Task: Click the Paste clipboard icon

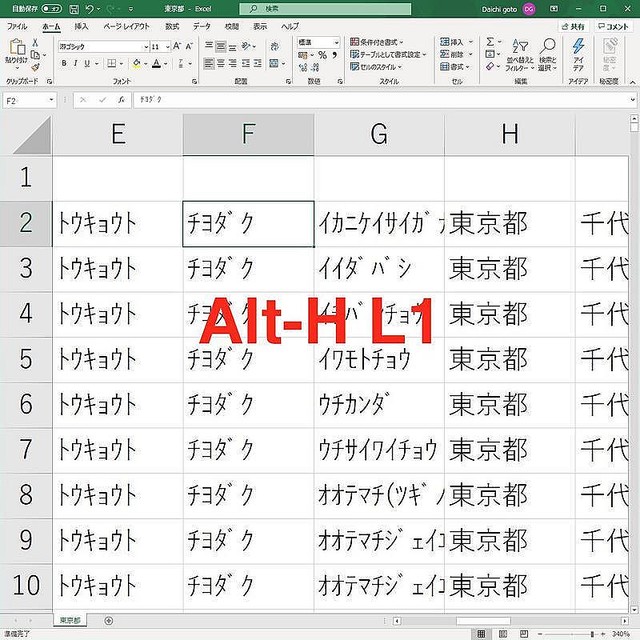Action: pyautogui.click(x=16, y=47)
